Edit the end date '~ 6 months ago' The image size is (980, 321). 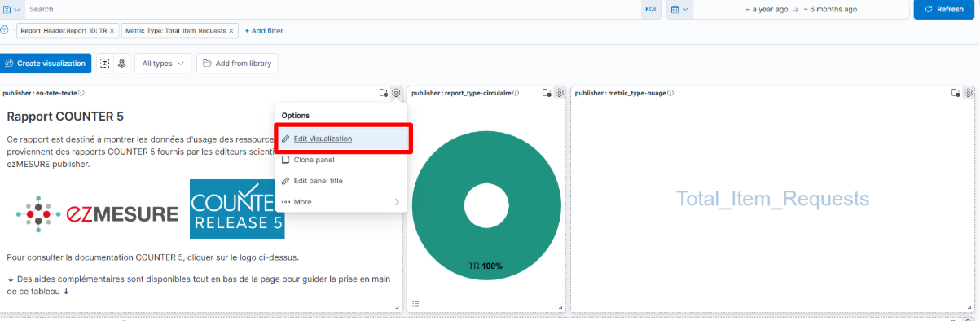tap(830, 10)
